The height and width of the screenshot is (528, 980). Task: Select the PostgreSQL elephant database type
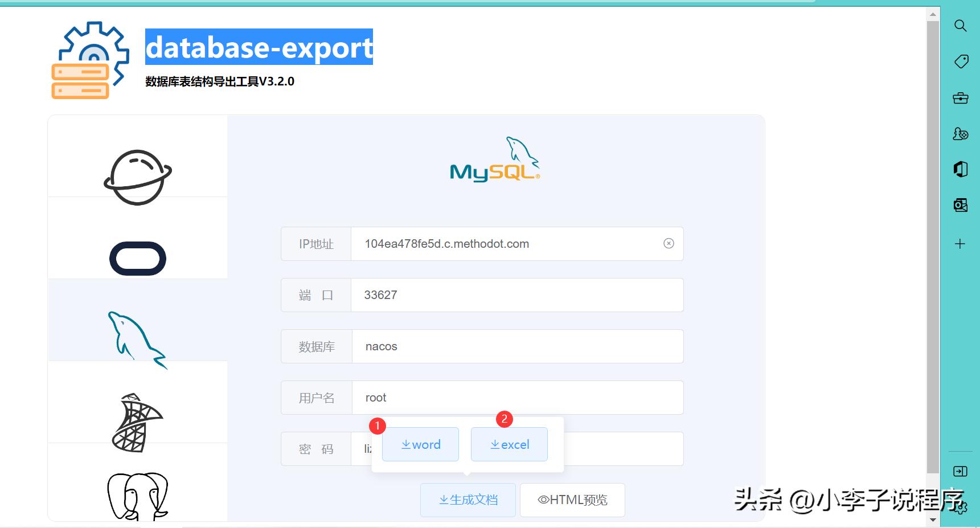(x=138, y=496)
